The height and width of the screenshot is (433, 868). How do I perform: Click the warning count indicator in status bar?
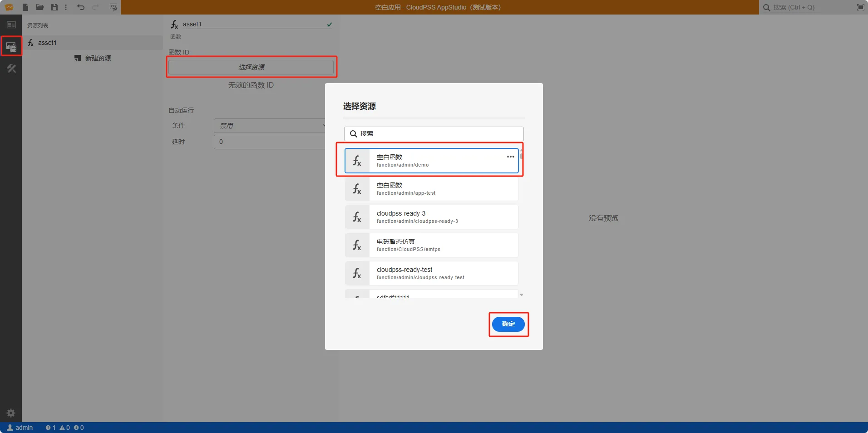coord(64,428)
